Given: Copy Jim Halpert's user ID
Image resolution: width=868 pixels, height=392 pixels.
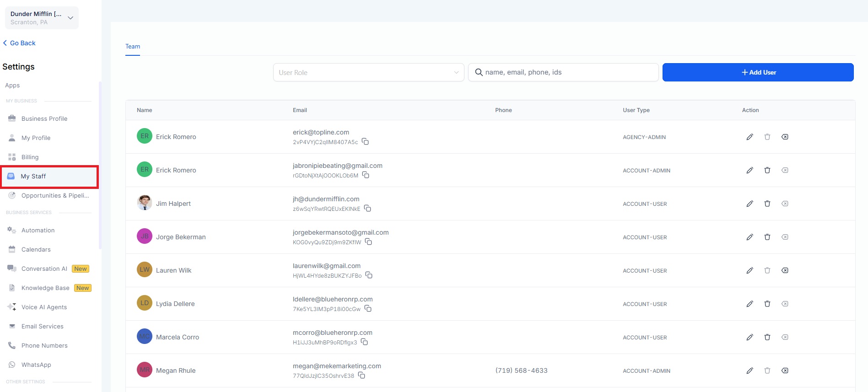Looking at the screenshot, I should (367, 209).
